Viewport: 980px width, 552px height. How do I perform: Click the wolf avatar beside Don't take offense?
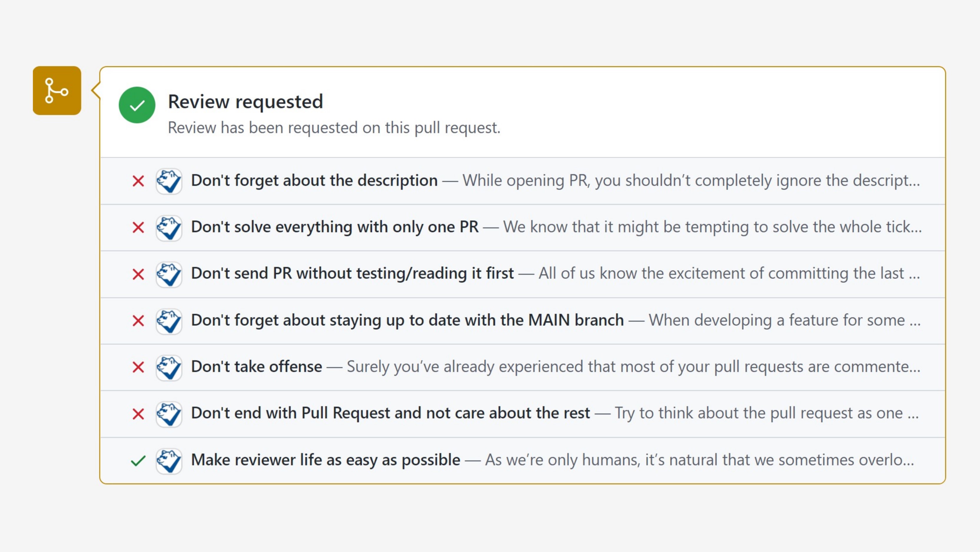(x=169, y=367)
